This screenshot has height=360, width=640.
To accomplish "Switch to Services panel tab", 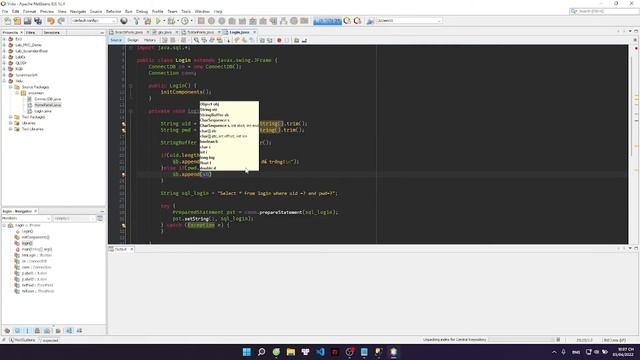I will (51, 32).
